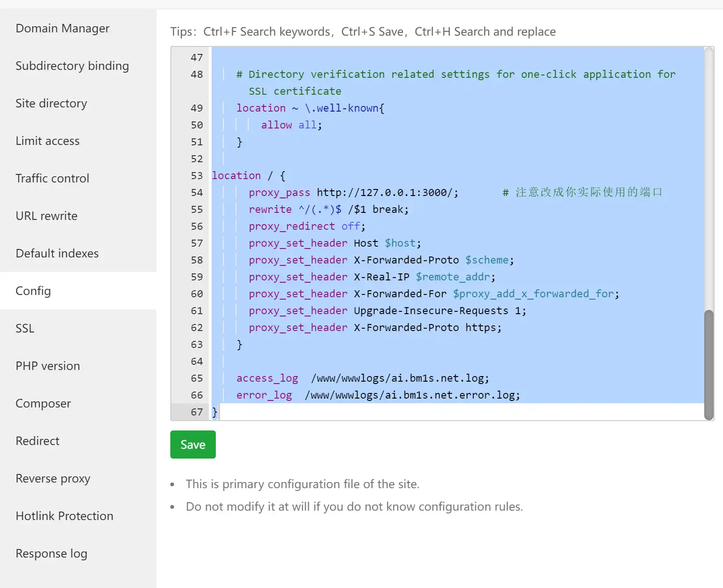
Task: Place cursor after closing brace on line 67
Action: [x=219, y=412]
